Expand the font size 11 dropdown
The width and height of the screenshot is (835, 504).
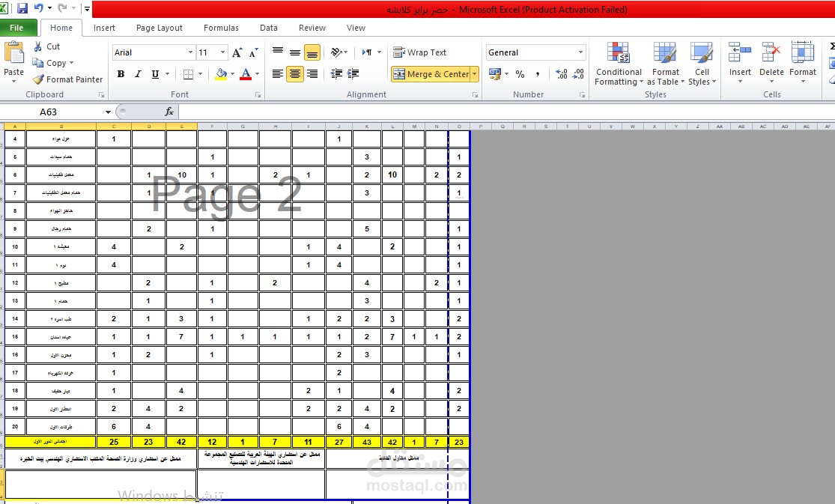pyautogui.click(x=222, y=52)
